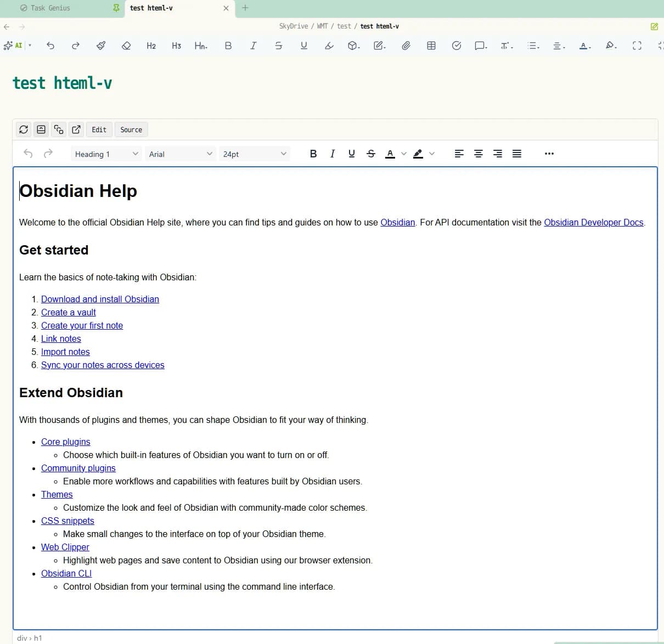Enter fullscreen editing mode
Screen dimensions: 664x644
[637, 46]
